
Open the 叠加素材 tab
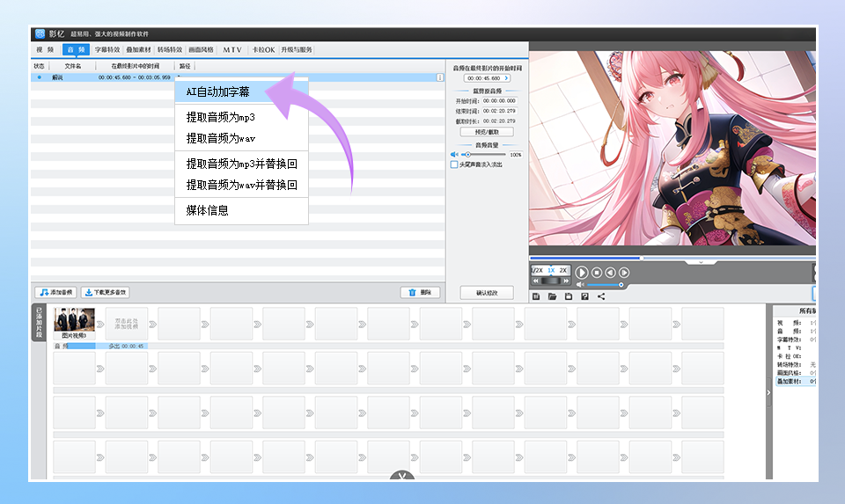pos(138,49)
